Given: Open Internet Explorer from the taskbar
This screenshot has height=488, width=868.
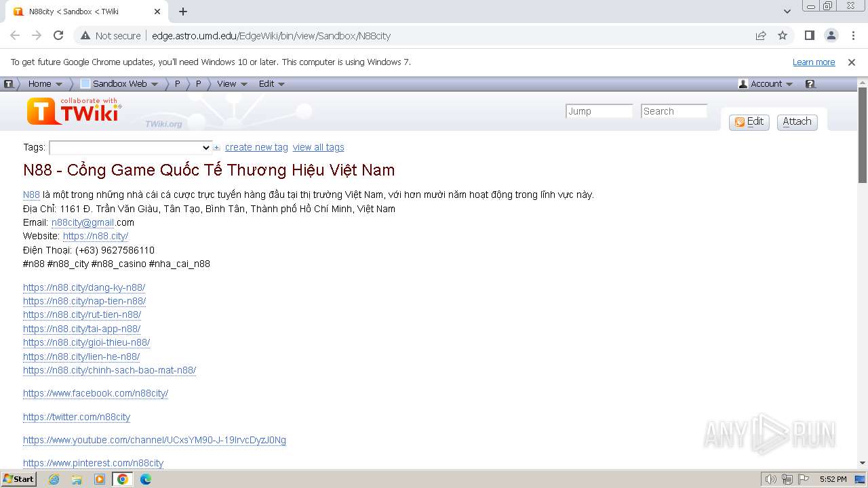Looking at the screenshot, I should coord(54,479).
